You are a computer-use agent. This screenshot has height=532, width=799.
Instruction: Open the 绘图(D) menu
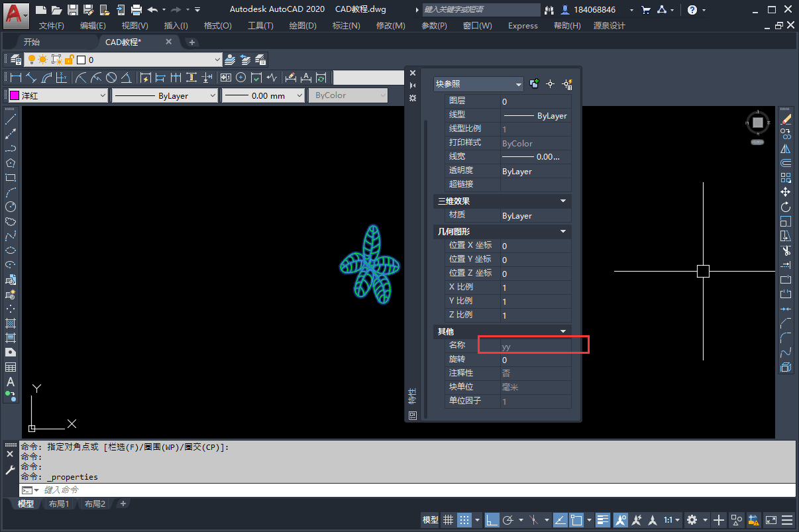click(x=303, y=25)
